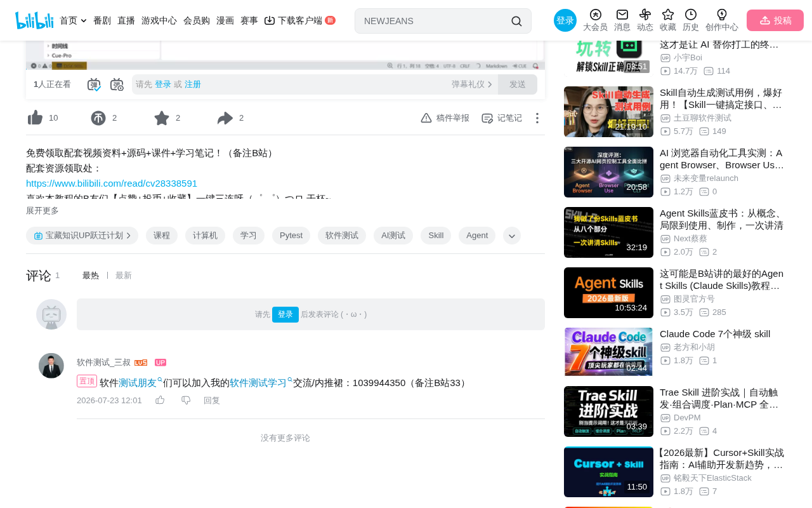Open the 游戏中心 menu item
This screenshot has height=508, width=812.
click(x=159, y=20)
